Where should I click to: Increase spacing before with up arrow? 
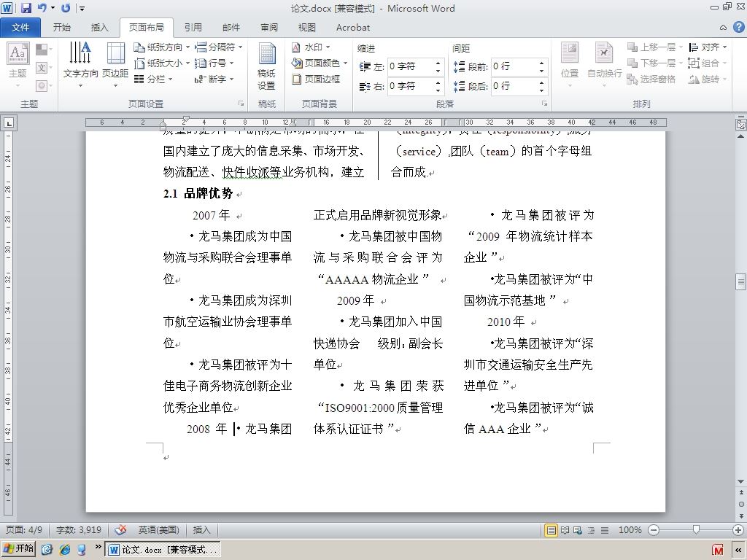point(542,63)
